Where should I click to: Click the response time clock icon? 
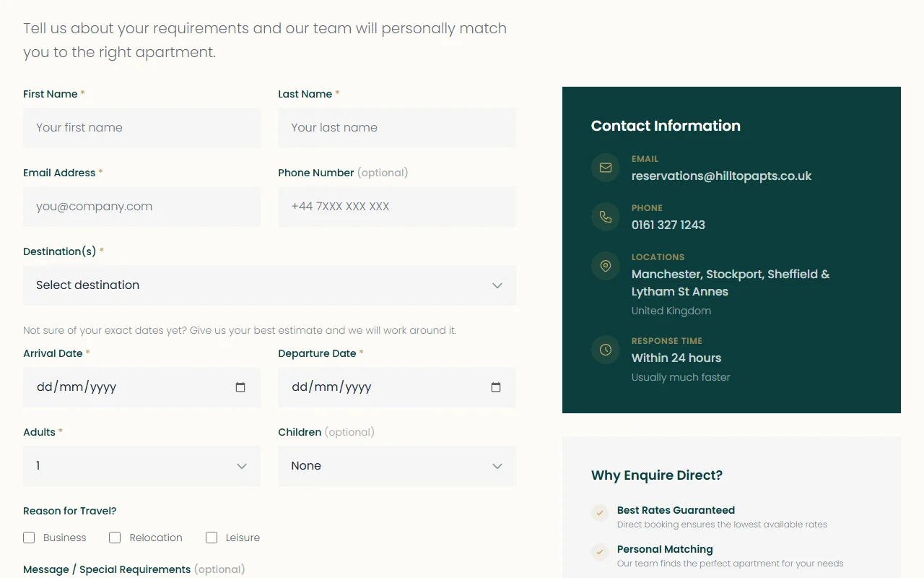(x=606, y=350)
